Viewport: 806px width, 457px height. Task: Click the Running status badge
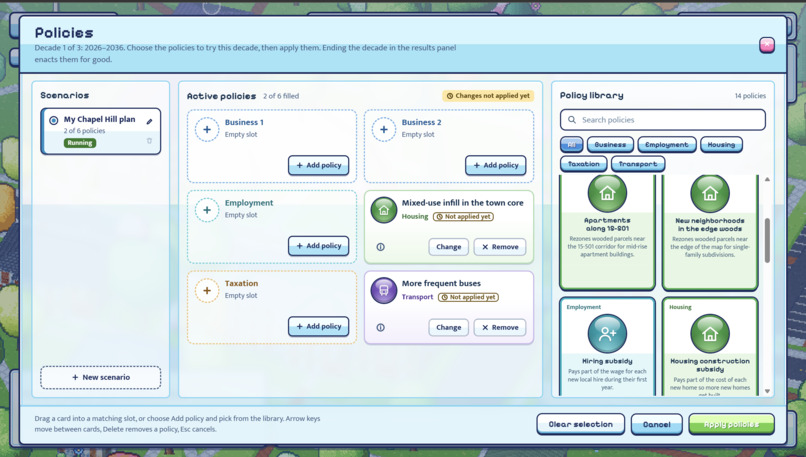point(80,143)
